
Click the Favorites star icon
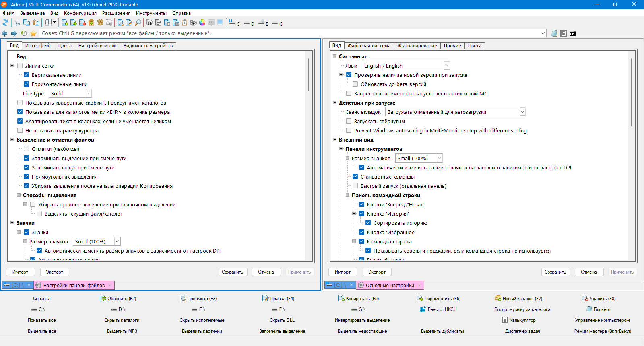[33, 33]
